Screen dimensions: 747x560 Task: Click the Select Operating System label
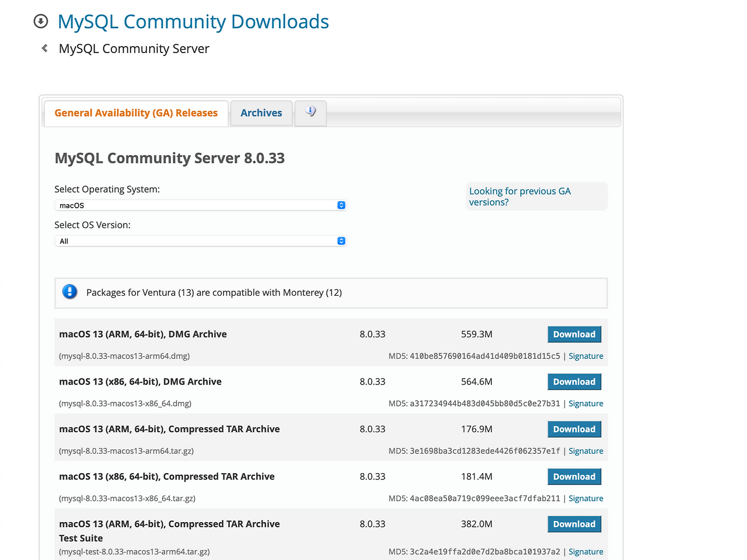(x=107, y=189)
